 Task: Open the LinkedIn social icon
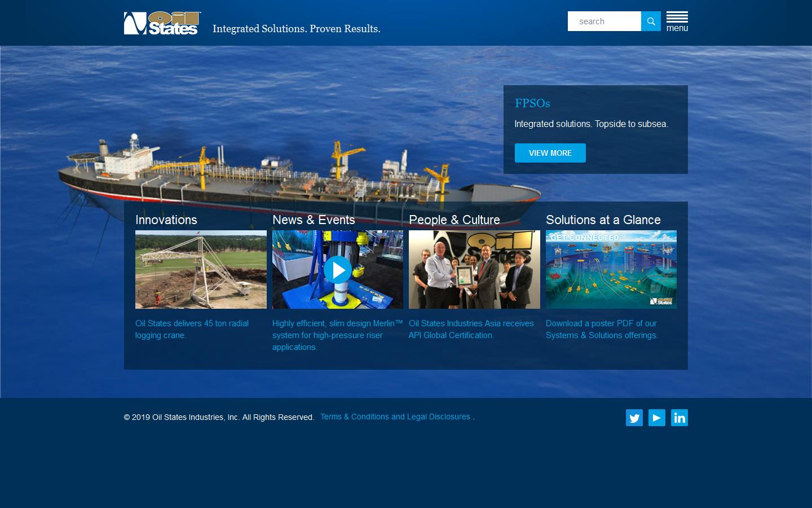click(679, 418)
